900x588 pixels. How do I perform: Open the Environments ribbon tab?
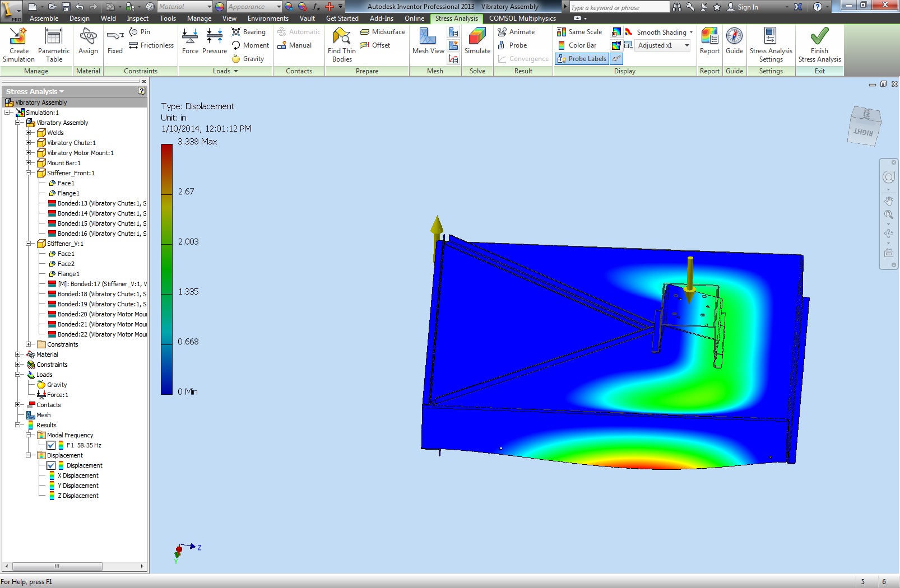(x=268, y=18)
